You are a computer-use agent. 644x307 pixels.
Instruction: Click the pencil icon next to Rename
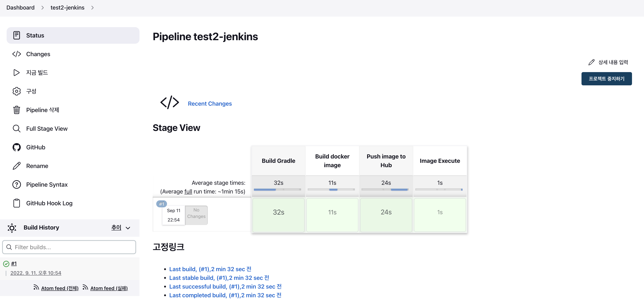click(17, 166)
